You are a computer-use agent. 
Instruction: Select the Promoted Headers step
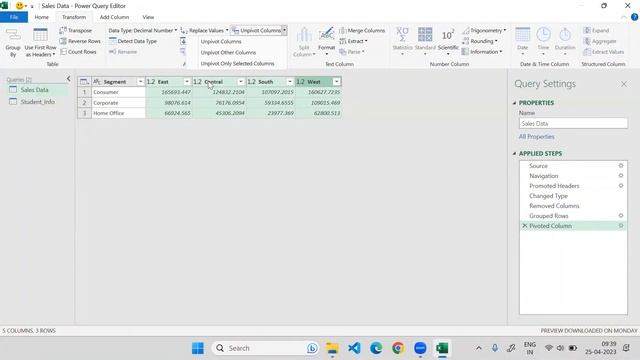(554, 186)
